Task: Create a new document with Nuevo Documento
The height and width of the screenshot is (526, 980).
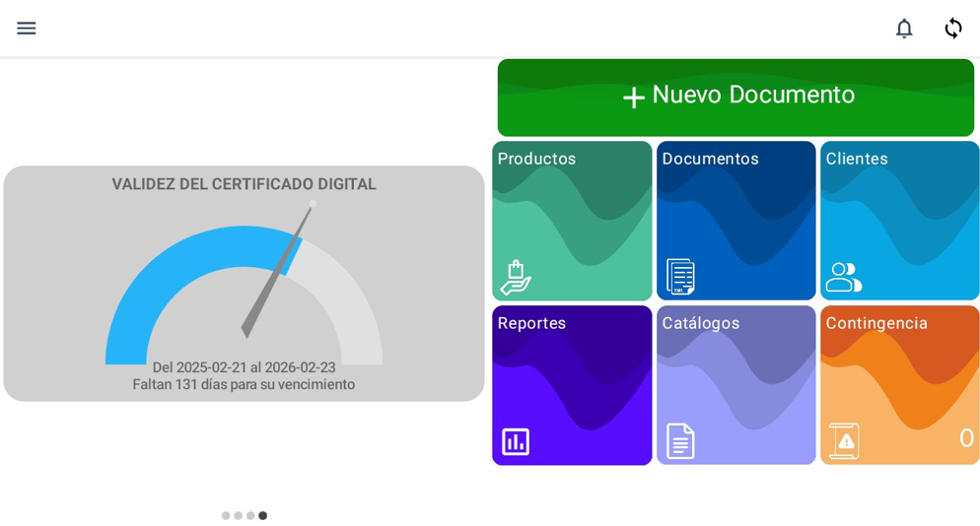Action: (753, 96)
